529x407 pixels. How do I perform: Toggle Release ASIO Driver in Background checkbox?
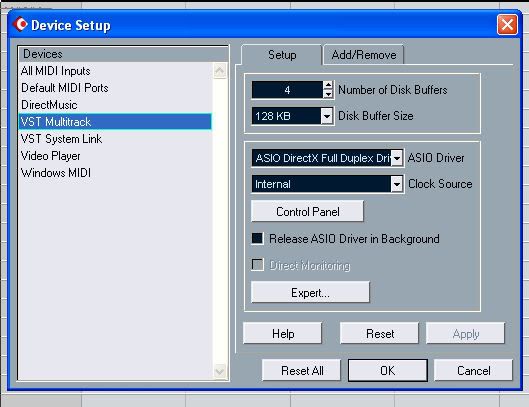click(x=258, y=238)
